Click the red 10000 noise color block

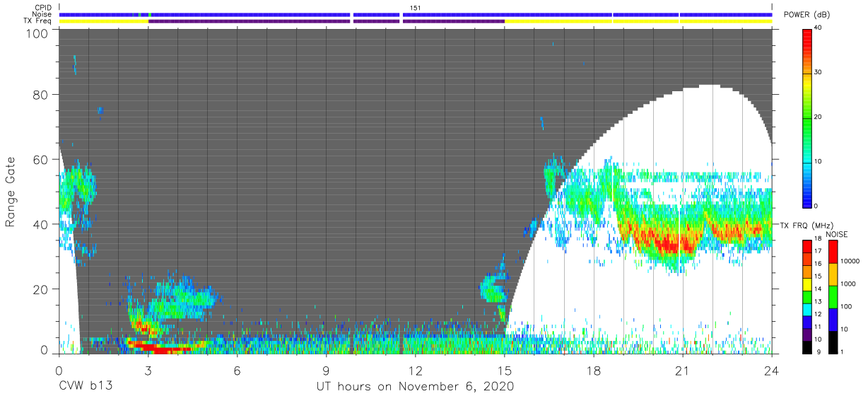(x=833, y=252)
